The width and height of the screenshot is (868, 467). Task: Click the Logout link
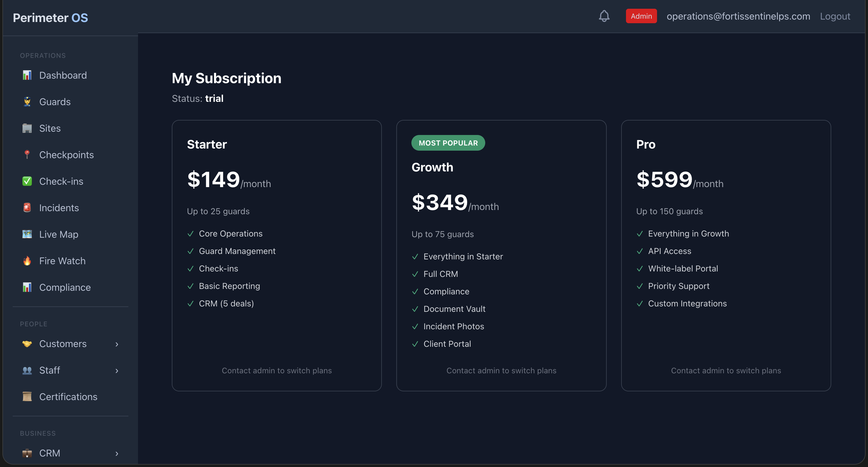[835, 16]
